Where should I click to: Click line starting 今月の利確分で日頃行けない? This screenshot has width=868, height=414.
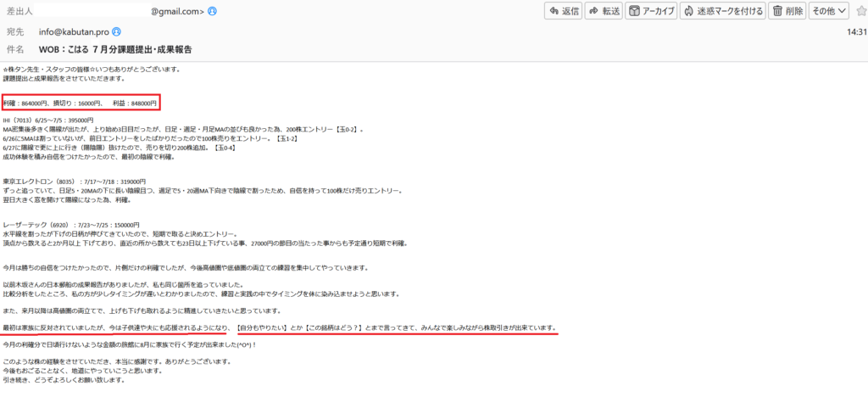[x=130, y=344]
